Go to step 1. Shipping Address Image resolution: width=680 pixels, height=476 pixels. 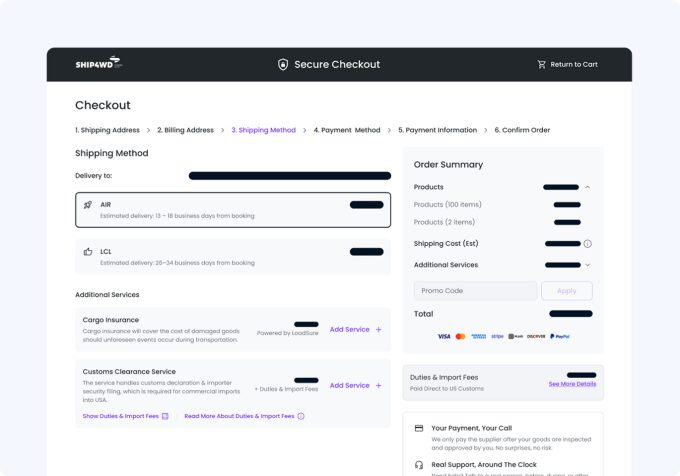pyautogui.click(x=107, y=130)
